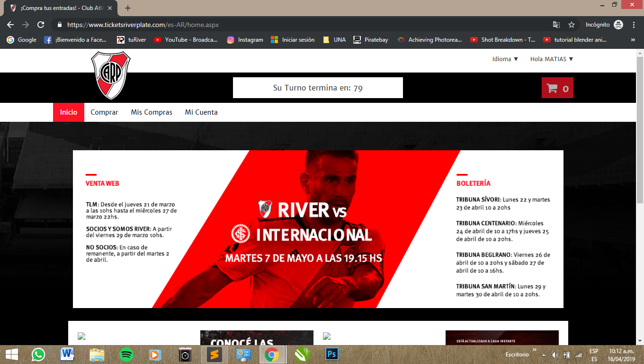Open the Shot Breakdown bookmark
The height and width of the screenshot is (364, 644).
click(503, 40)
